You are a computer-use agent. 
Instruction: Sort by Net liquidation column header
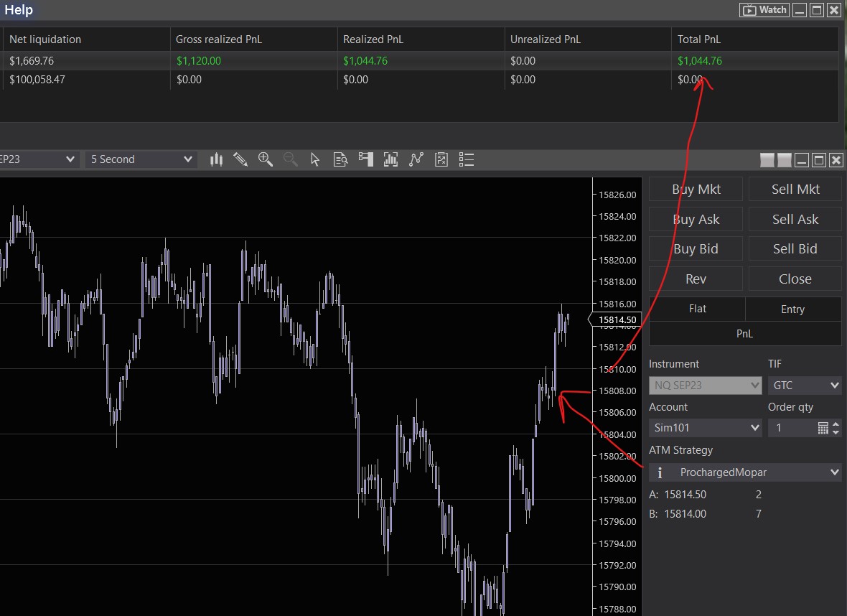pyautogui.click(x=85, y=39)
